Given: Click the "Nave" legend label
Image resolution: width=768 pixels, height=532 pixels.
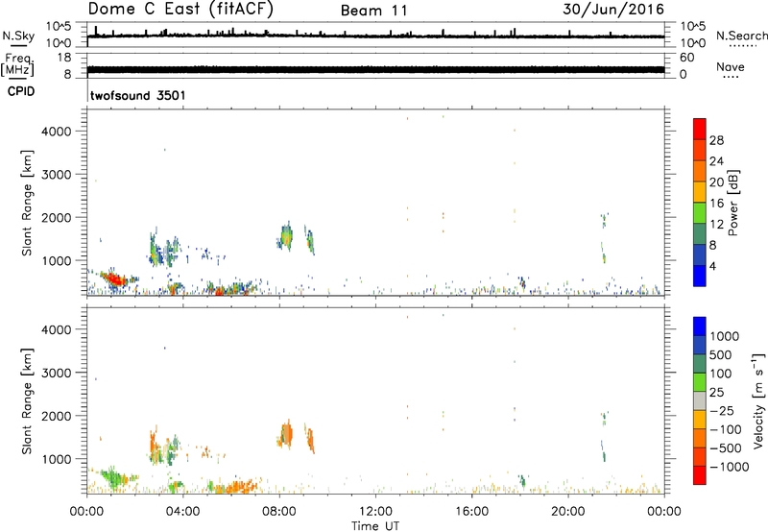Looking at the screenshot, I should coord(731,67).
